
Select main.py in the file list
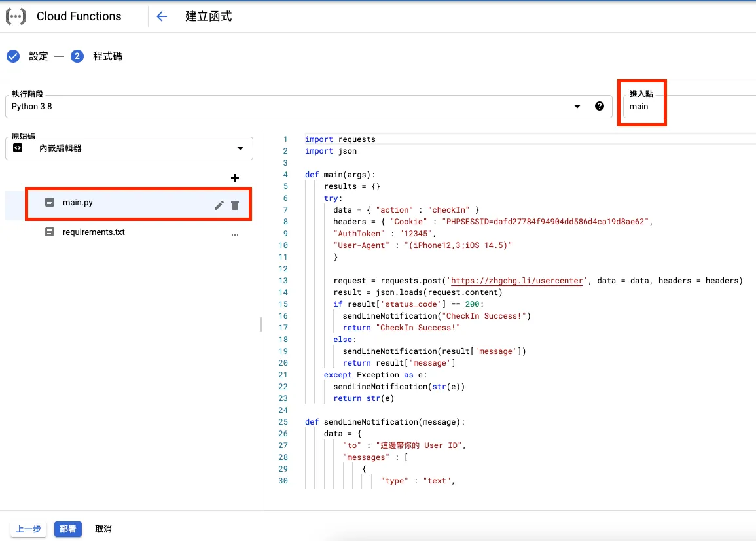pos(78,203)
